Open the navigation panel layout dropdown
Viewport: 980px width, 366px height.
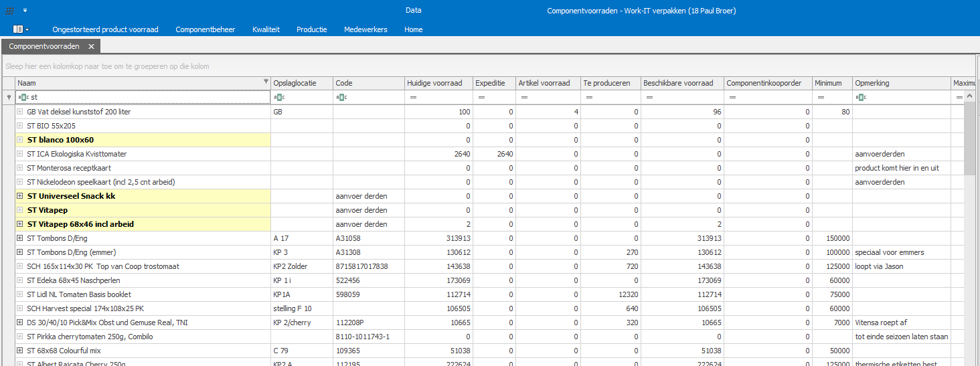(x=21, y=29)
